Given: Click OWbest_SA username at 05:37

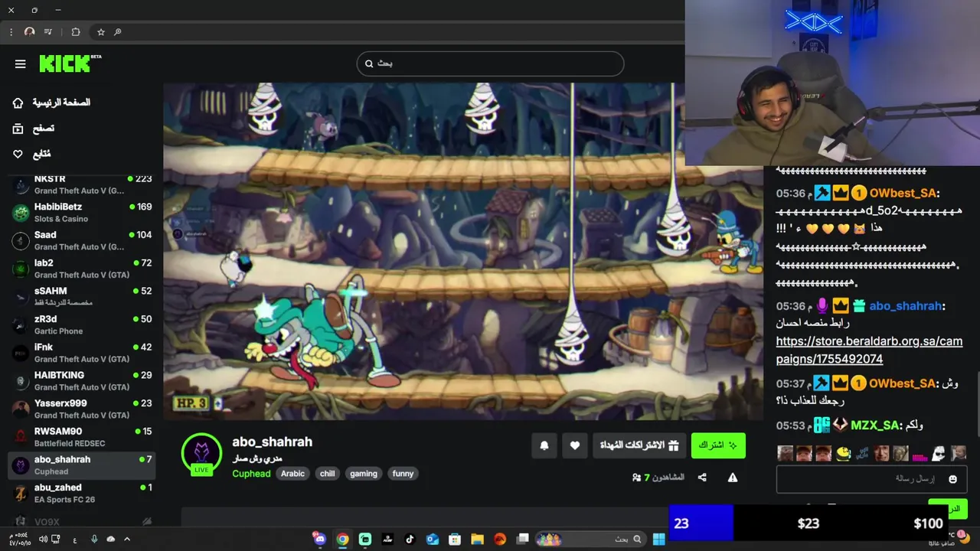Looking at the screenshot, I should 903,383.
